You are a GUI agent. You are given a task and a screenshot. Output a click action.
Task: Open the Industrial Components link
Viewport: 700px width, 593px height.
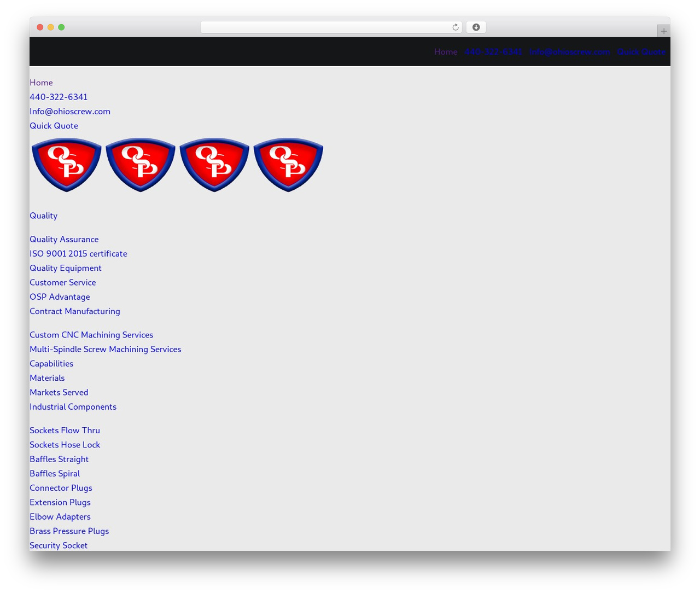73,406
